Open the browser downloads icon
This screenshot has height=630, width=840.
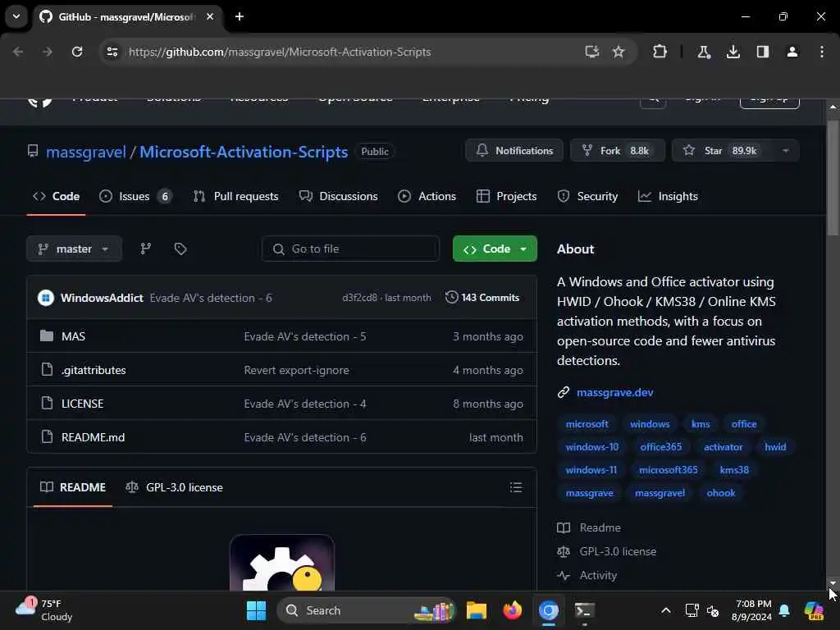pyautogui.click(x=733, y=52)
